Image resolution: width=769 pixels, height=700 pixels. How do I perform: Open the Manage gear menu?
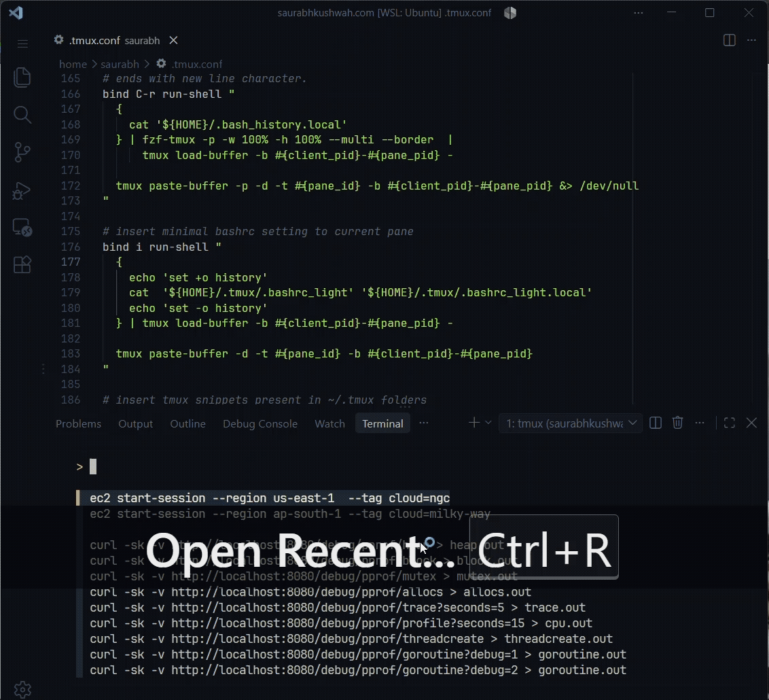point(22,689)
